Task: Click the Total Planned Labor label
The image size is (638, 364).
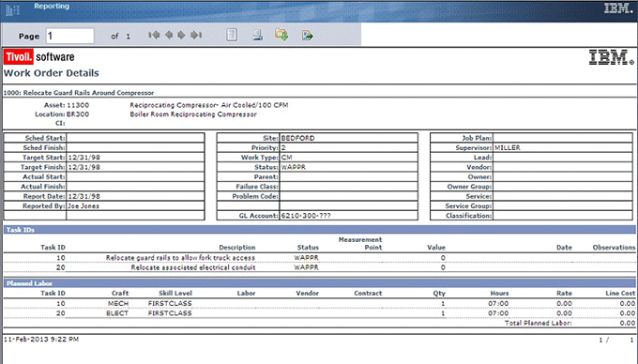Action: 538,323
